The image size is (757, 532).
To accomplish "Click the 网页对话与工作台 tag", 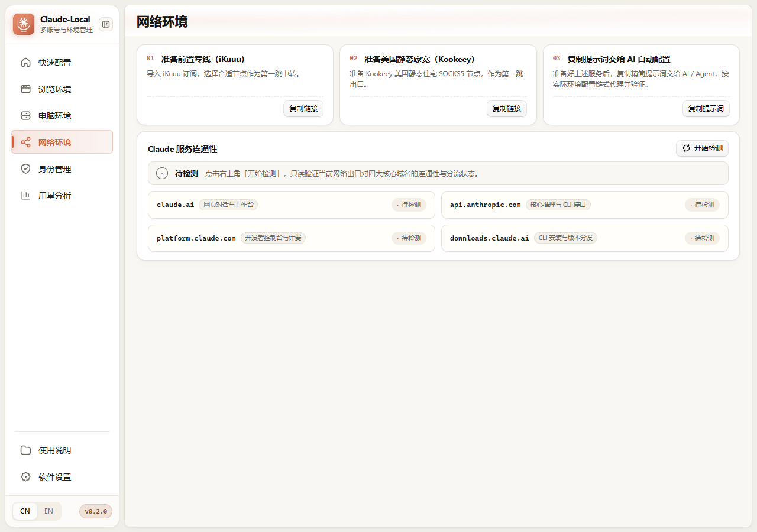I will click(x=228, y=205).
